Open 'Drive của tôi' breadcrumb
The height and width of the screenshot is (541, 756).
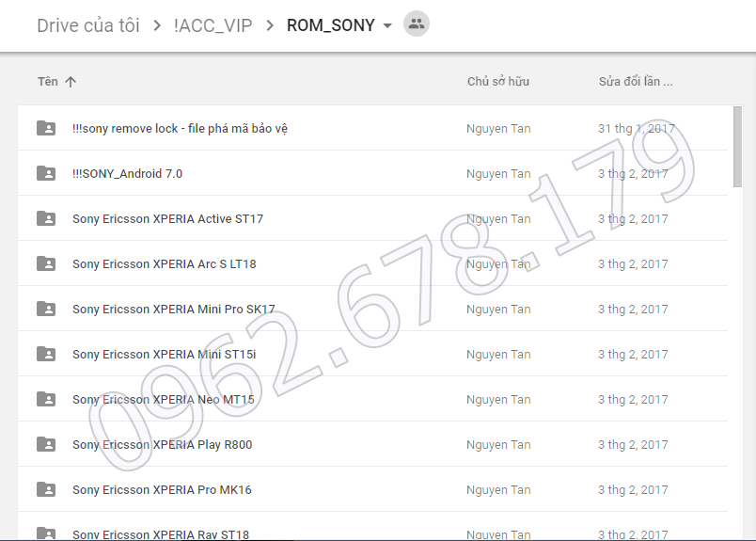(x=88, y=25)
